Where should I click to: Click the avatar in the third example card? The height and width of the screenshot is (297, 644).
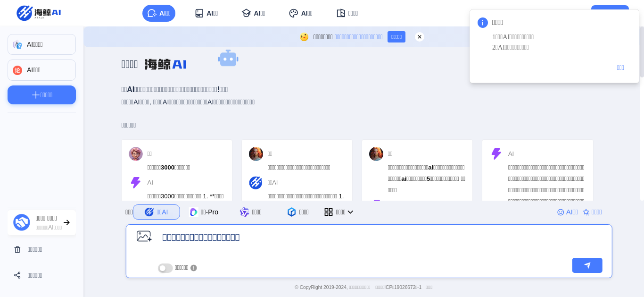(x=376, y=154)
